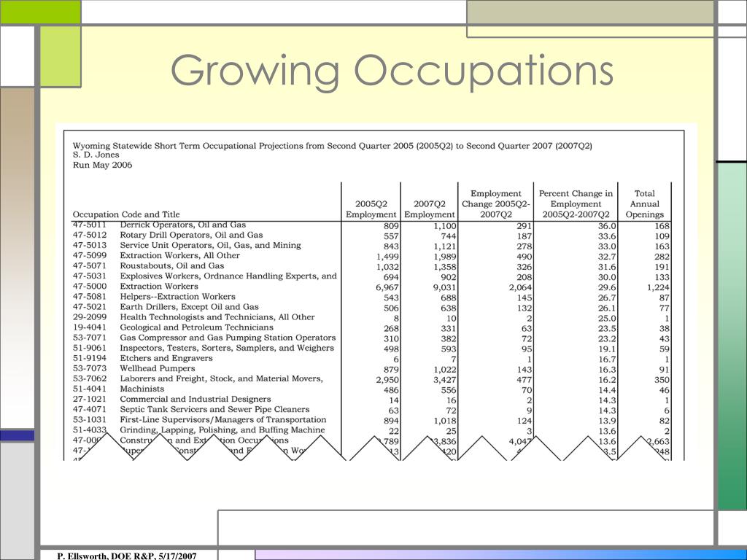This screenshot has width=747, height=560.
Task: Select occupation code 27-1021
Action: 90,399
